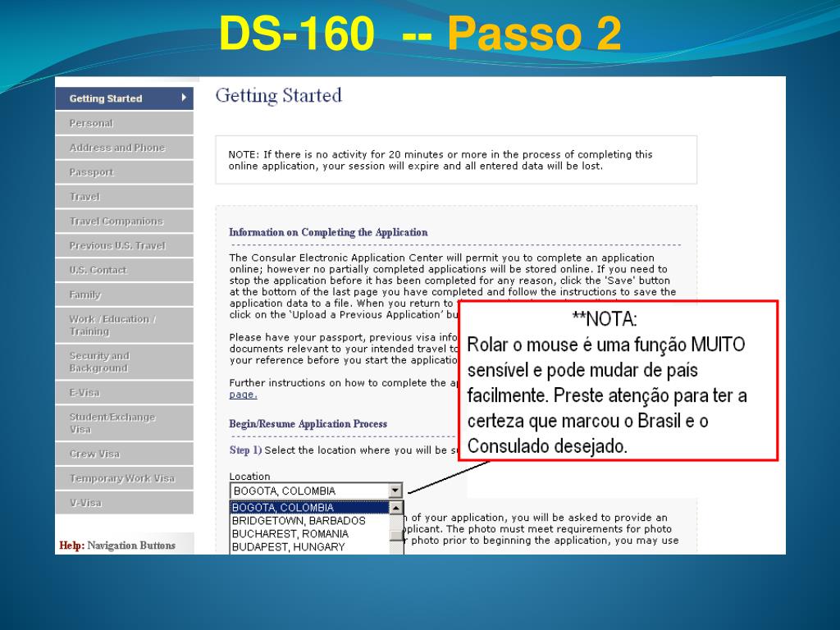The height and width of the screenshot is (630, 840).
Task: Open Help: Navigation Buttons
Action: [117, 546]
